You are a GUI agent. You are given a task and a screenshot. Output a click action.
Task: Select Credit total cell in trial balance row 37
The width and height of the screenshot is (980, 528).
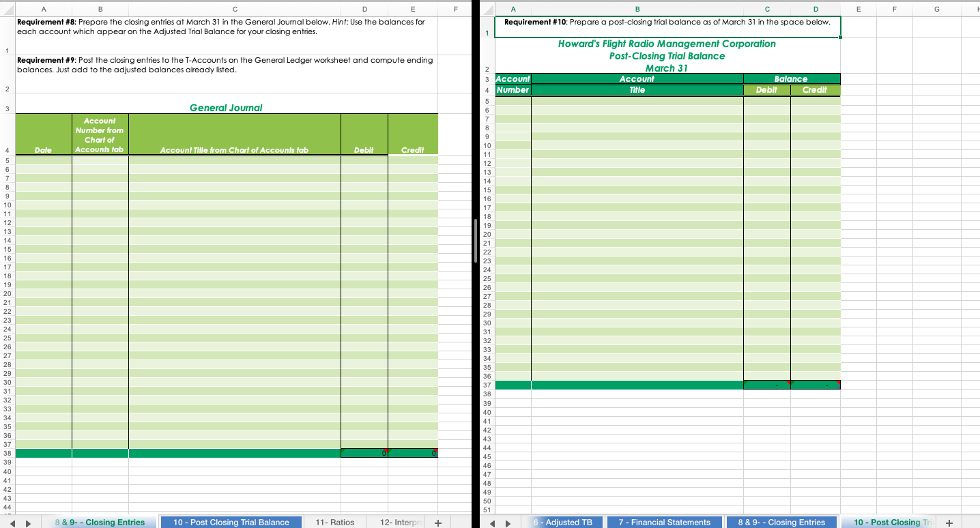point(815,385)
